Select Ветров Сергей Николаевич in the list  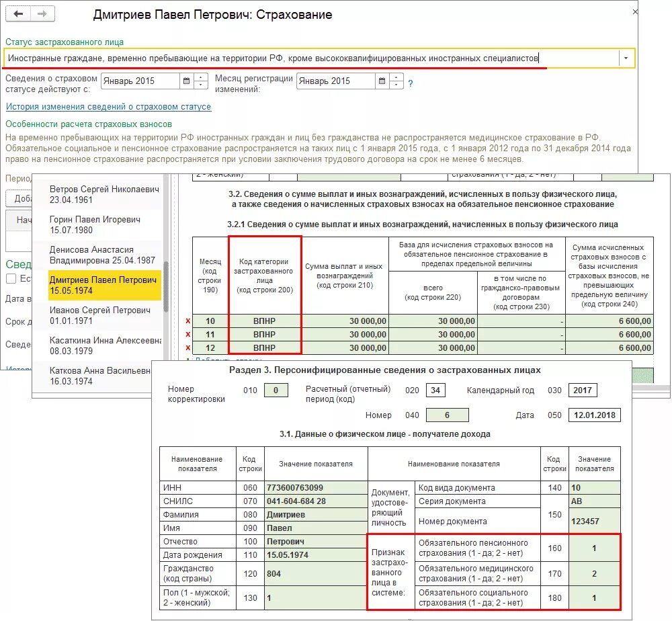[105, 195]
